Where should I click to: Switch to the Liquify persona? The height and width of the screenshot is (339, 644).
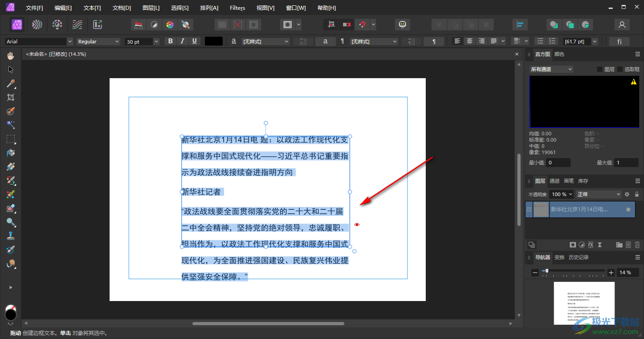click(37, 24)
